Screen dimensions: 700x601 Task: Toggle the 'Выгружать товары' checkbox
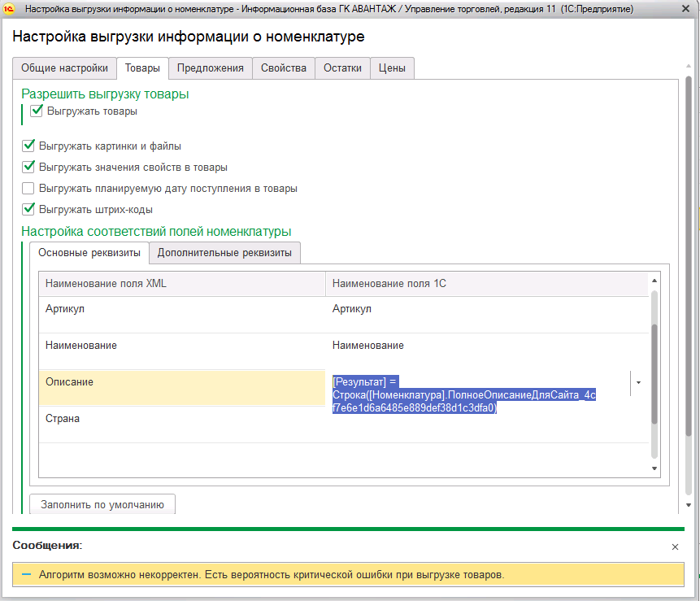(x=37, y=111)
